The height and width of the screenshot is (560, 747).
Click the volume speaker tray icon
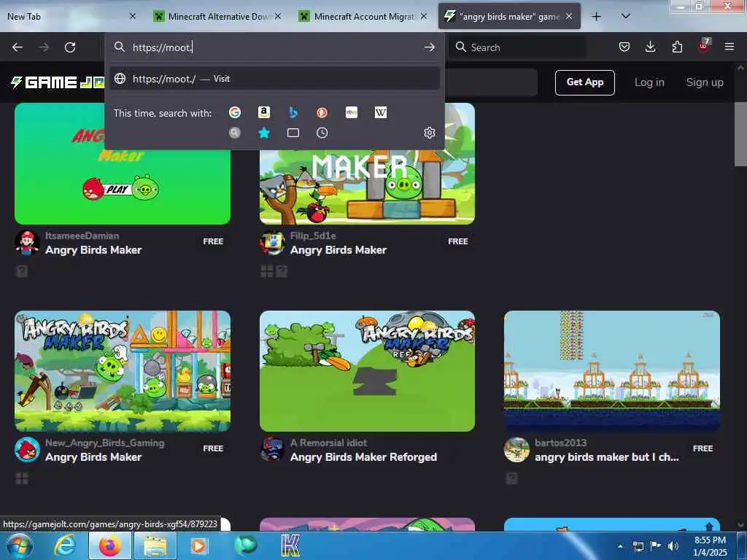point(673,545)
